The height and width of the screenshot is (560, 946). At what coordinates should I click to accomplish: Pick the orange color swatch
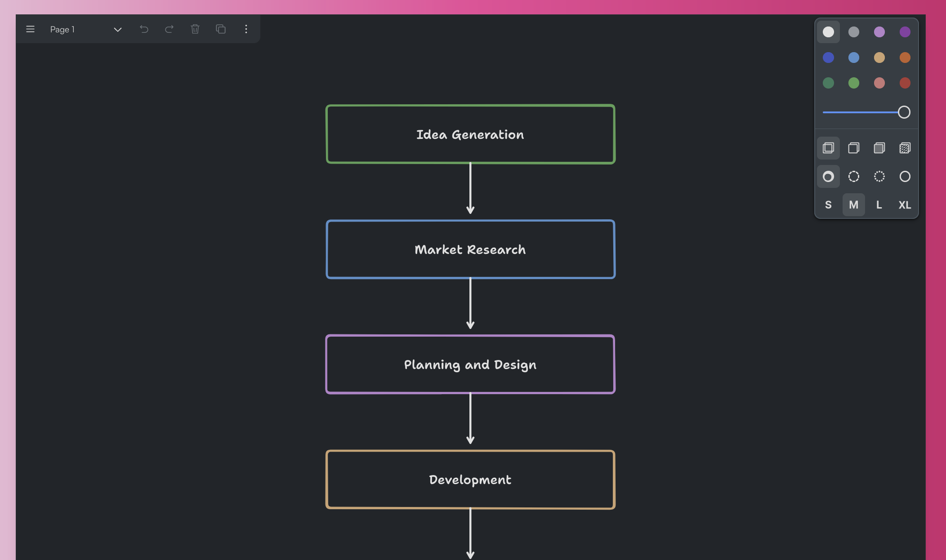[x=905, y=58]
